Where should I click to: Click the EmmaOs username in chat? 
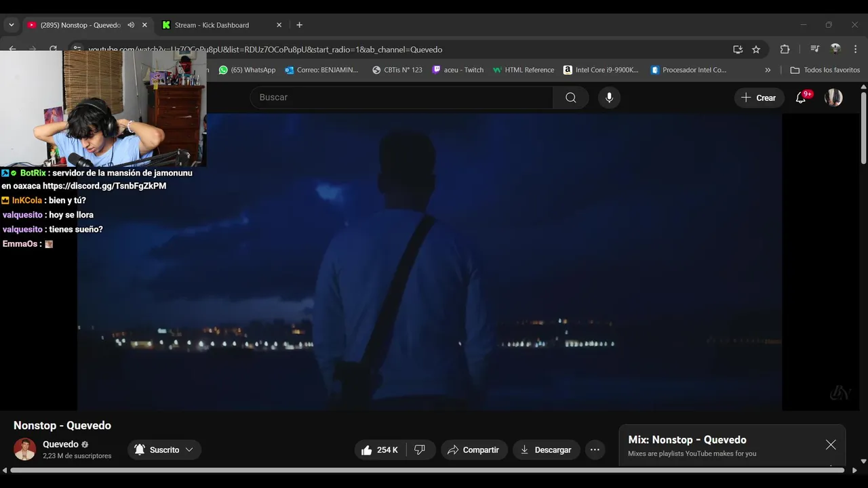point(20,244)
